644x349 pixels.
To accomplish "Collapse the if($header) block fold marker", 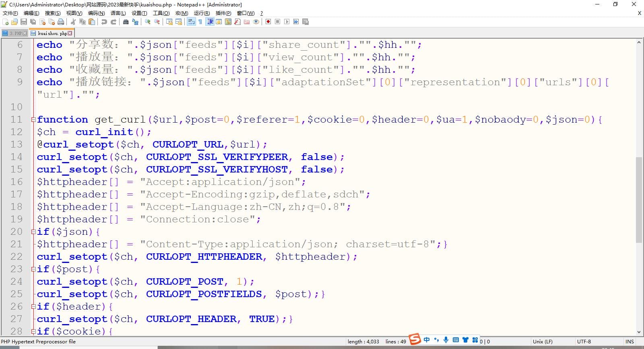I will pos(33,307).
